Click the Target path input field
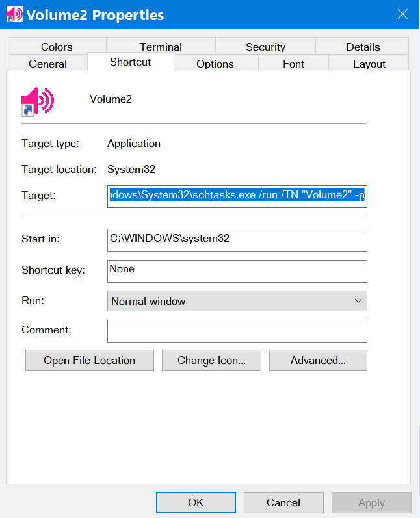 click(237, 196)
